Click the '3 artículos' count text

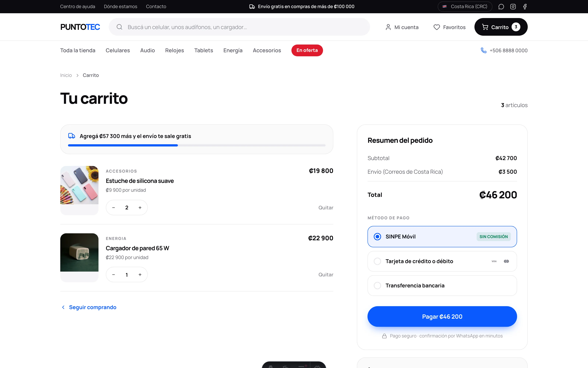(x=514, y=105)
